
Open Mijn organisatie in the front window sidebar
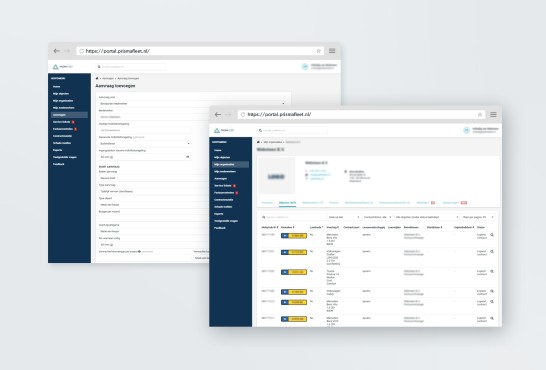230,164
